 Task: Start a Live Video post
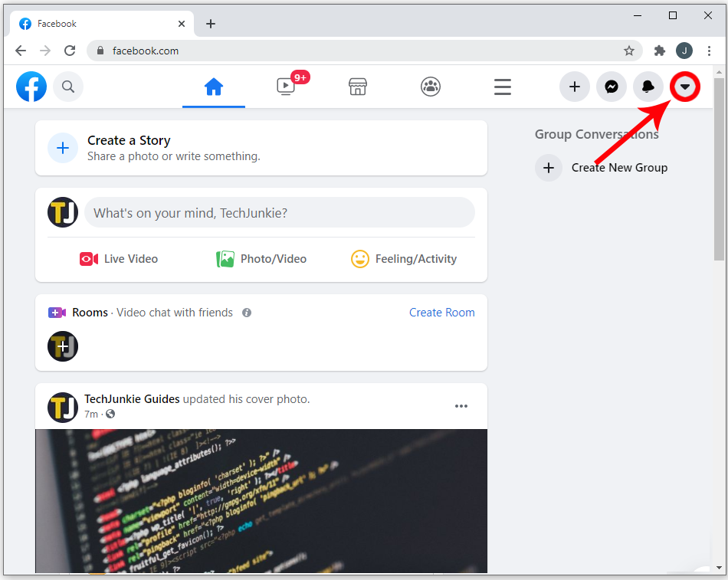(x=119, y=259)
